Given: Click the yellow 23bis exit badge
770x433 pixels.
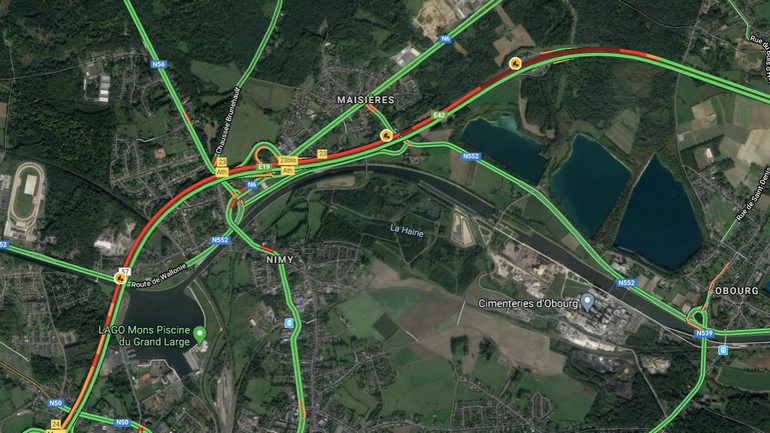Looking at the screenshot, I should click(x=288, y=161).
